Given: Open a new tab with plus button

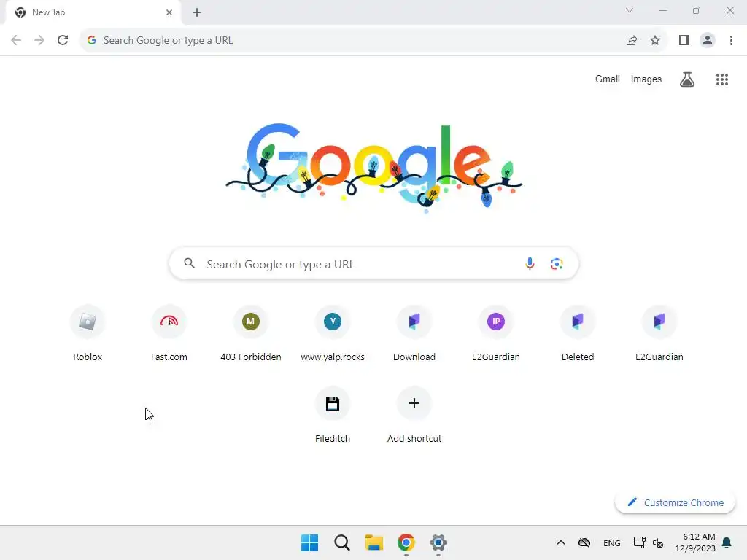Looking at the screenshot, I should (197, 12).
